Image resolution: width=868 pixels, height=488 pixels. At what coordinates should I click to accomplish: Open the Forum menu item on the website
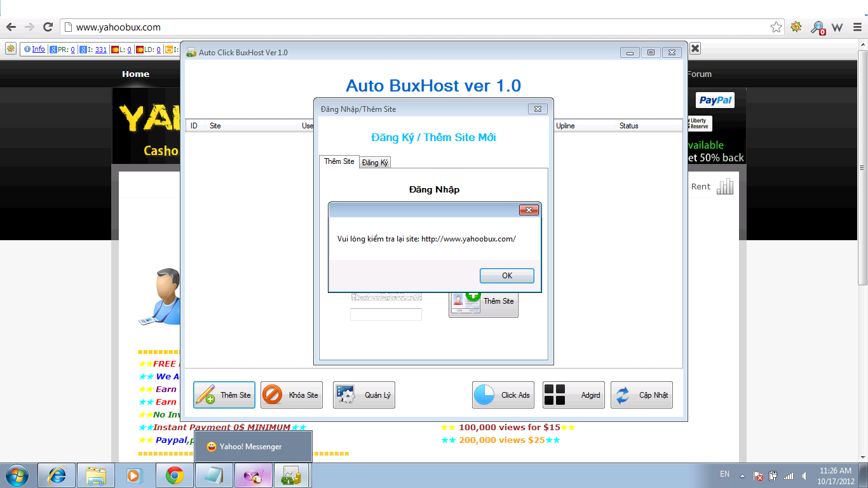(699, 74)
